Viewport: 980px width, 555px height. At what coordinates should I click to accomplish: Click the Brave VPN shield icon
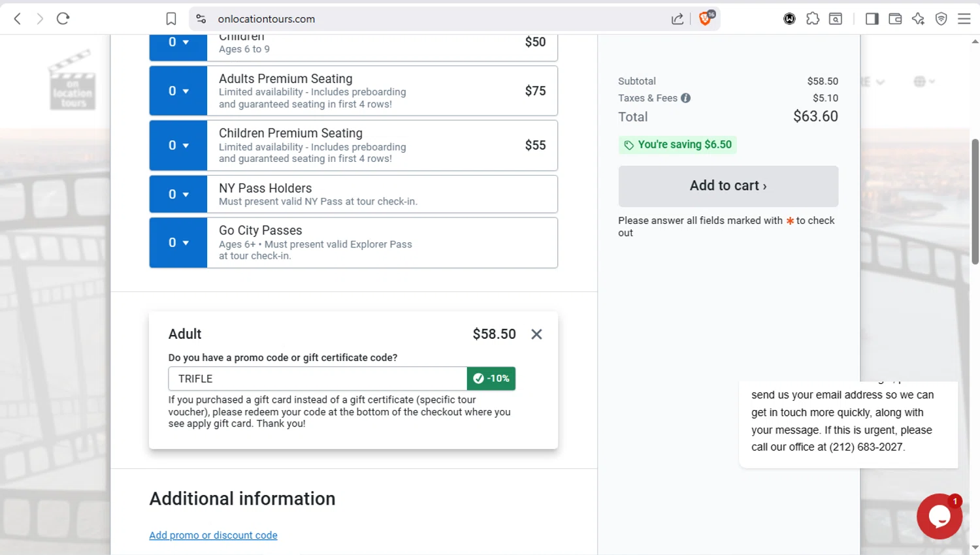[941, 19]
